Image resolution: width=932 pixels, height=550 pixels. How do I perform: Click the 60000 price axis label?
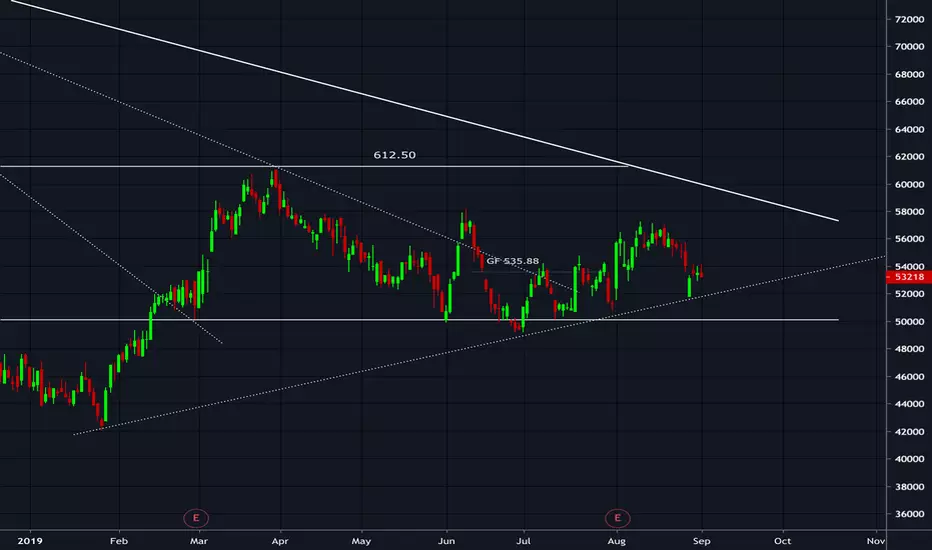(x=909, y=184)
